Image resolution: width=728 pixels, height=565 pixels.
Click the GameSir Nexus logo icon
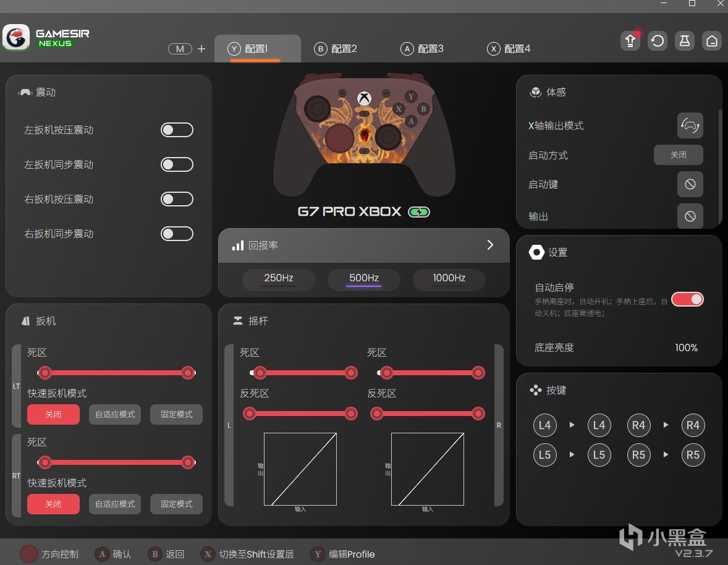pos(16,38)
